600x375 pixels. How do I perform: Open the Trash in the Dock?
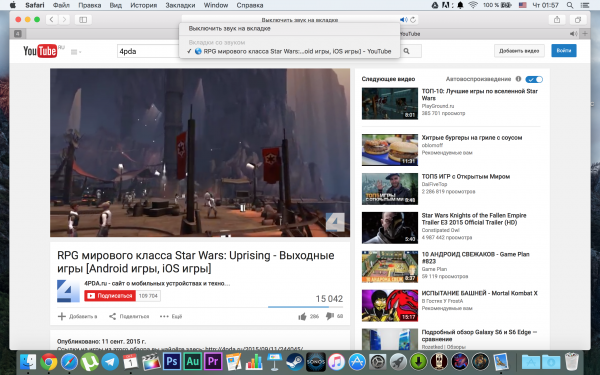coord(571,362)
